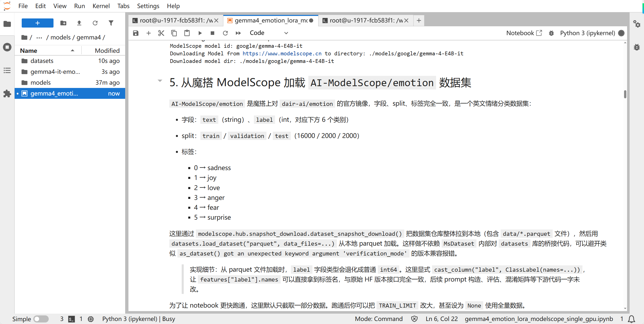Close the second root terminal tab
Screen dimensions: 644x324
pos(406,20)
